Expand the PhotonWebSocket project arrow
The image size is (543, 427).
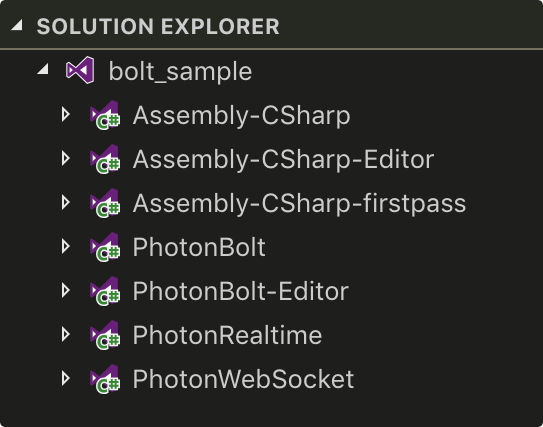(x=65, y=379)
